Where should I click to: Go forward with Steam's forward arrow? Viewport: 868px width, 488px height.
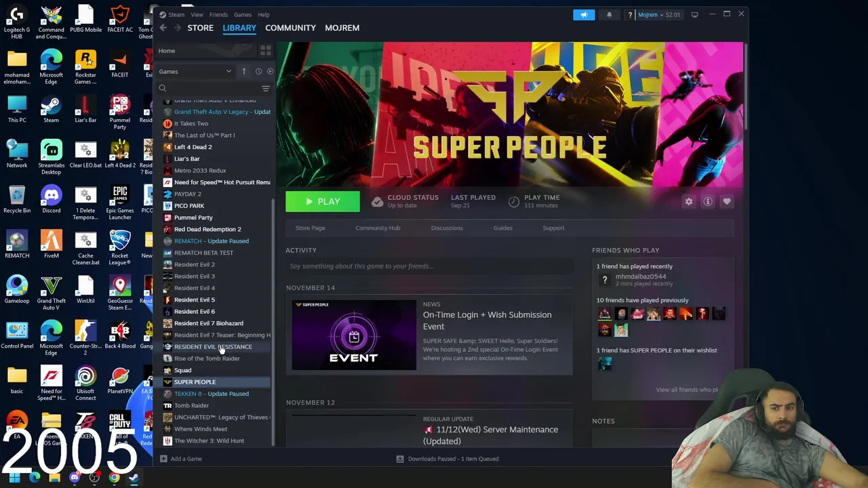177,28
